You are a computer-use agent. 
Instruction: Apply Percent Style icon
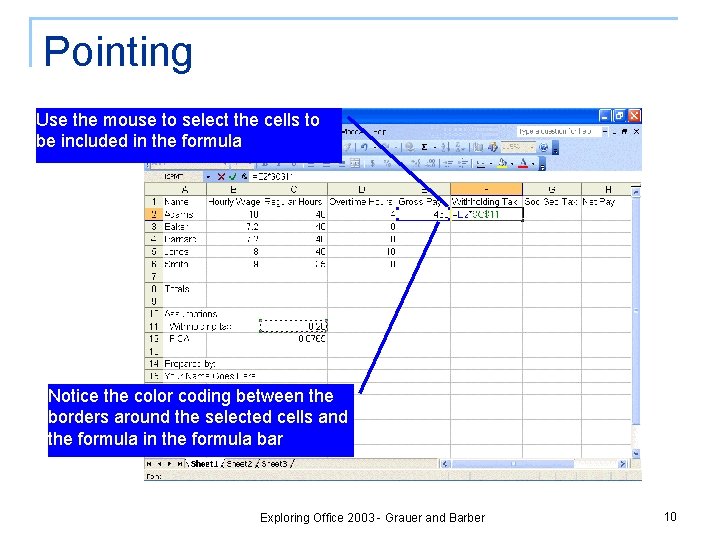pyautogui.click(x=388, y=163)
